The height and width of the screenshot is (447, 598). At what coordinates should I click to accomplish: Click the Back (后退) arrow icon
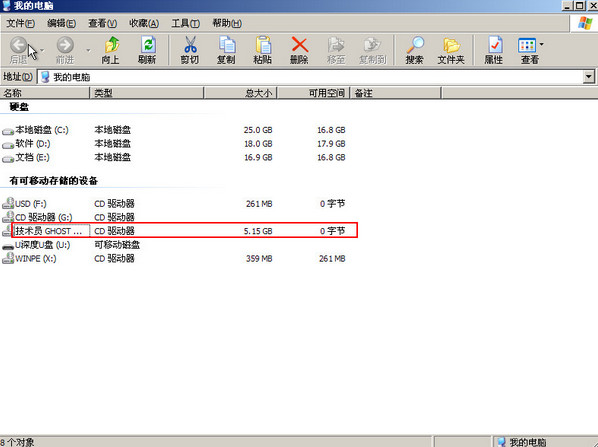click(x=18, y=45)
